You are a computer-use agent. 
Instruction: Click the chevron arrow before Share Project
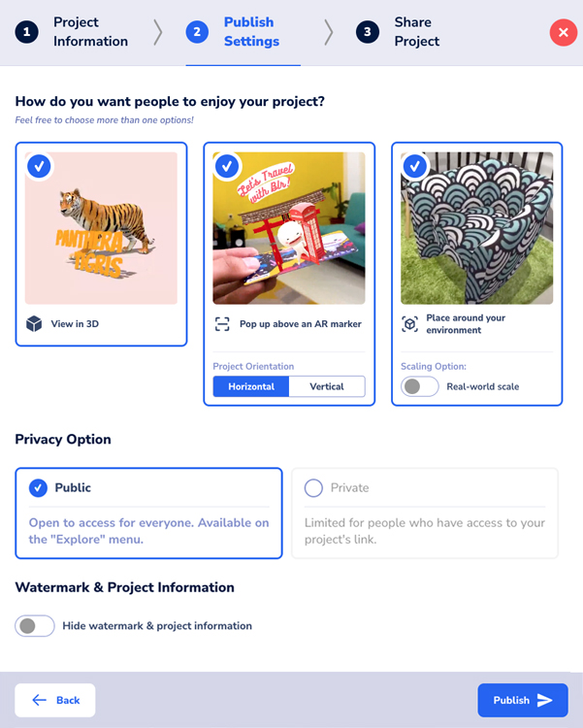pyautogui.click(x=328, y=32)
